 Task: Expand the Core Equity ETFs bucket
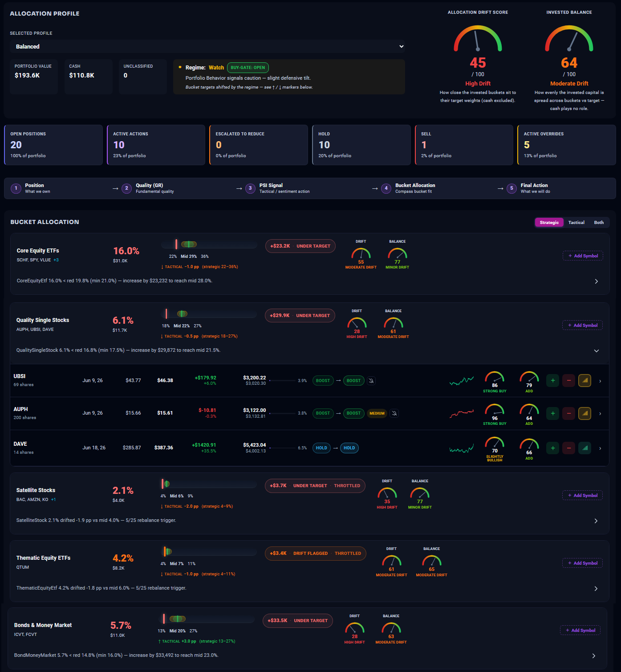click(597, 281)
